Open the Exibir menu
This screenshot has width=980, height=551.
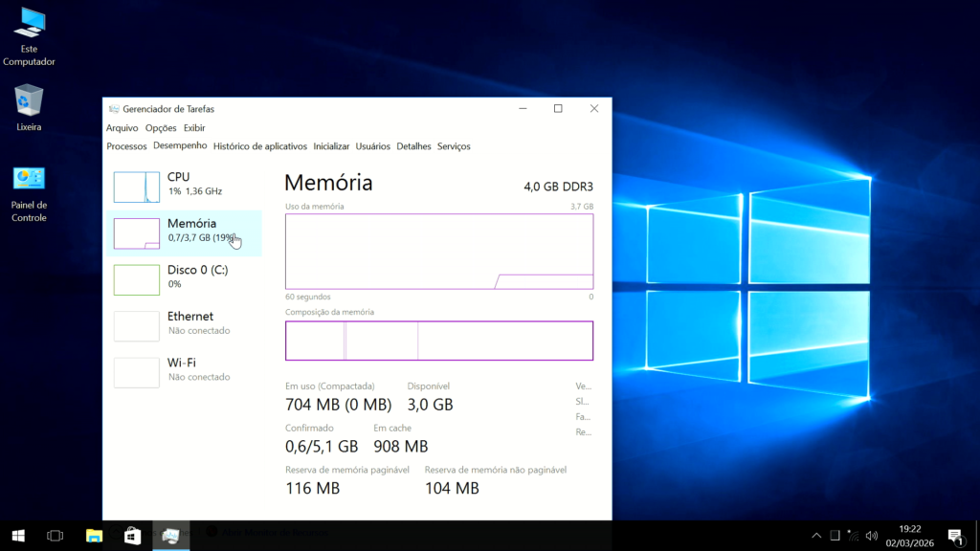pyautogui.click(x=194, y=128)
